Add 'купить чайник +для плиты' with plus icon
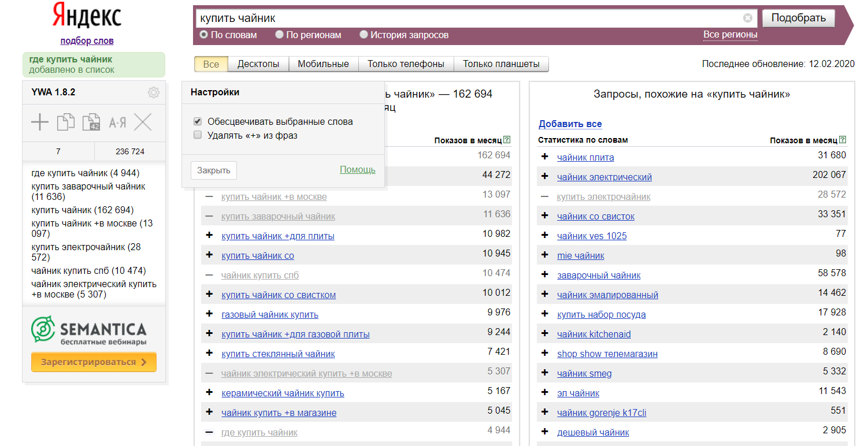Image resolution: width=868 pixels, height=446 pixels. click(209, 236)
